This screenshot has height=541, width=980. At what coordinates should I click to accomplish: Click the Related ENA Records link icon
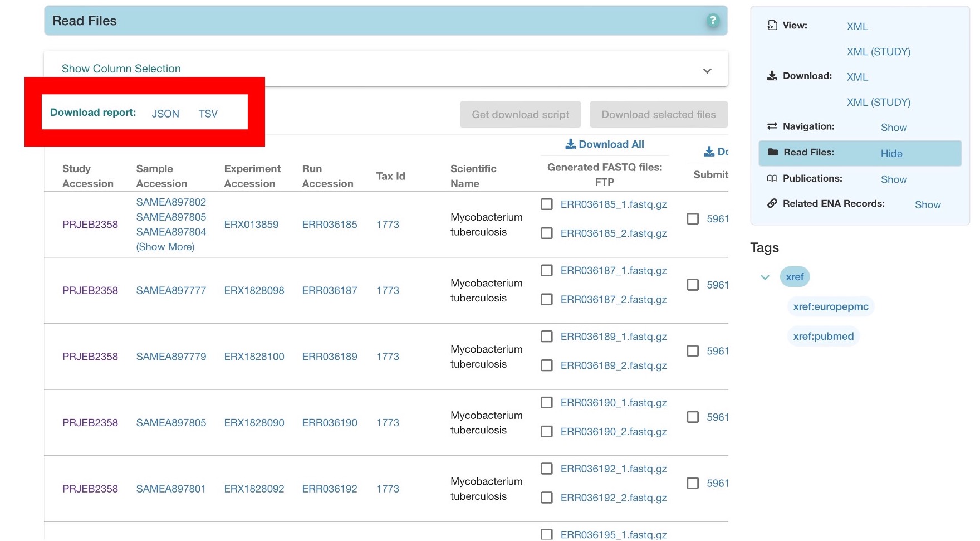coord(772,203)
